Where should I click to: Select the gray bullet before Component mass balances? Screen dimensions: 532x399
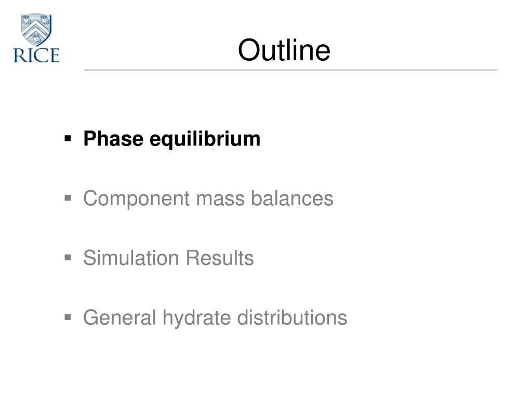pyautogui.click(x=68, y=198)
